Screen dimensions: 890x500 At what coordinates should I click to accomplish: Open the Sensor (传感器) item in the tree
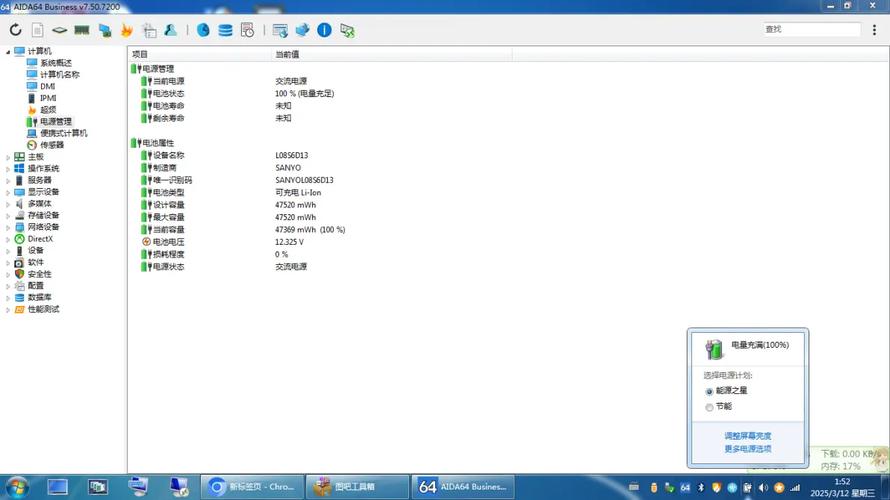(x=52, y=145)
